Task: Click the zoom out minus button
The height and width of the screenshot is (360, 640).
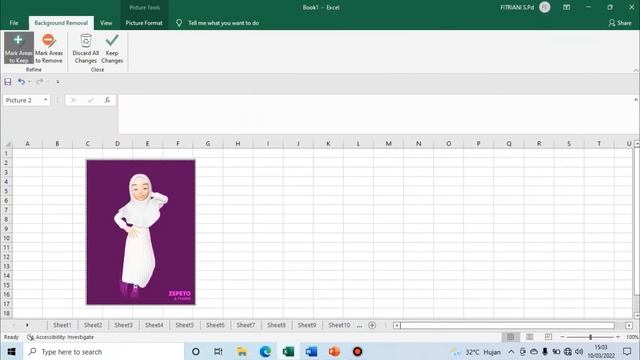Action: [x=562, y=337]
